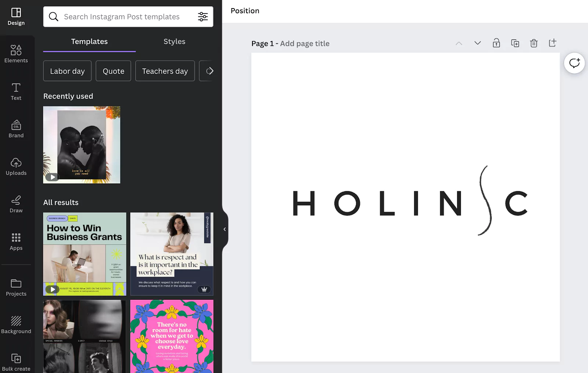Click the Search Instagram Post templates field
This screenshot has height=373, width=588.
122,17
